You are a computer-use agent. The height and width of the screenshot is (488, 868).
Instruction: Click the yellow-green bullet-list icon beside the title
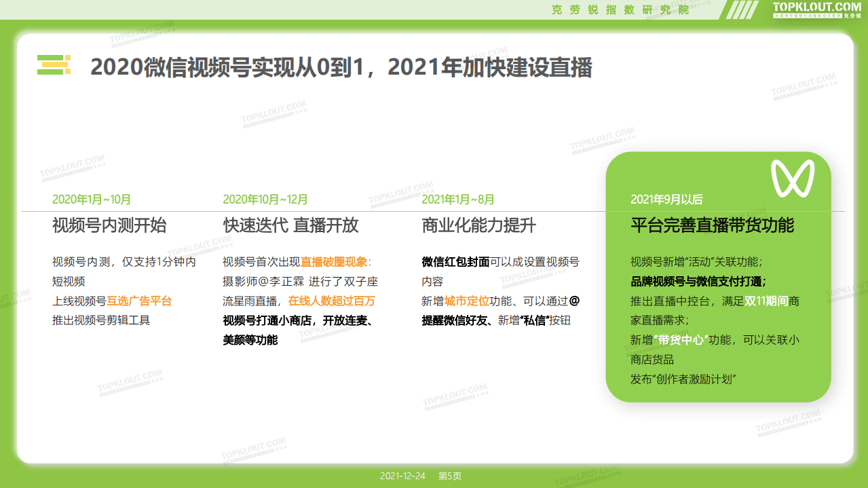click(x=54, y=65)
